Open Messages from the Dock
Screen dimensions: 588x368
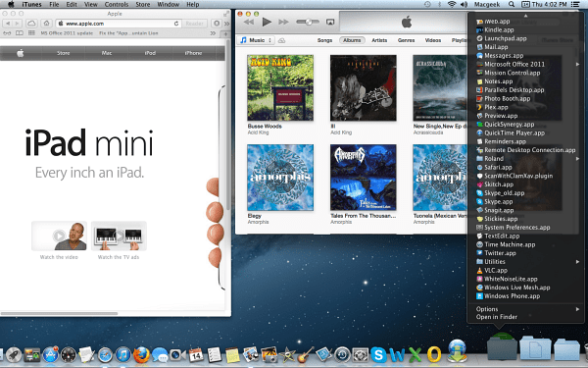160,354
